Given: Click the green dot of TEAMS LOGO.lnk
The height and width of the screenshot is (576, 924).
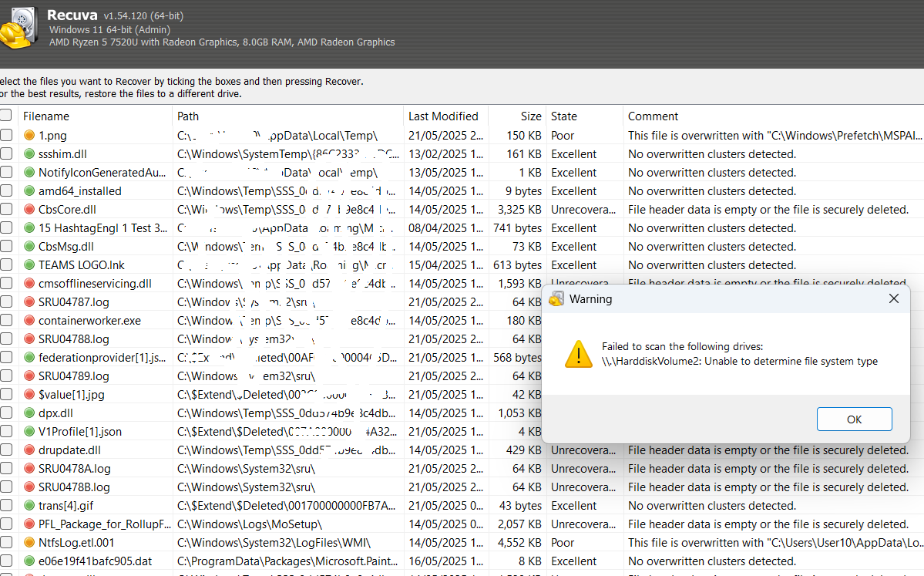Looking at the screenshot, I should [29, 264].
